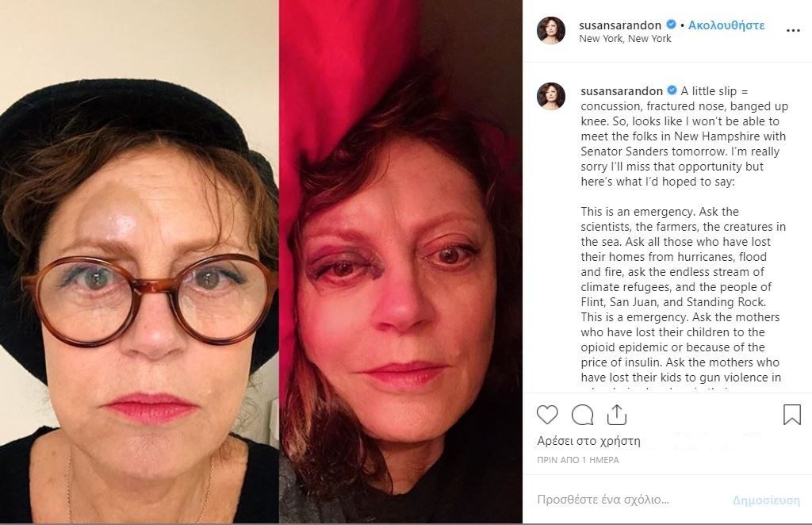Click the avatar beside the caption text
The height and width of the screenshot is (525, 812).
pyautogui.click(x=551, y=96)
